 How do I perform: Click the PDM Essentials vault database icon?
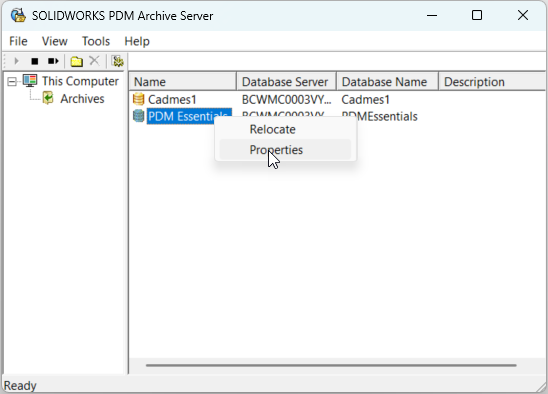(139, 116)
